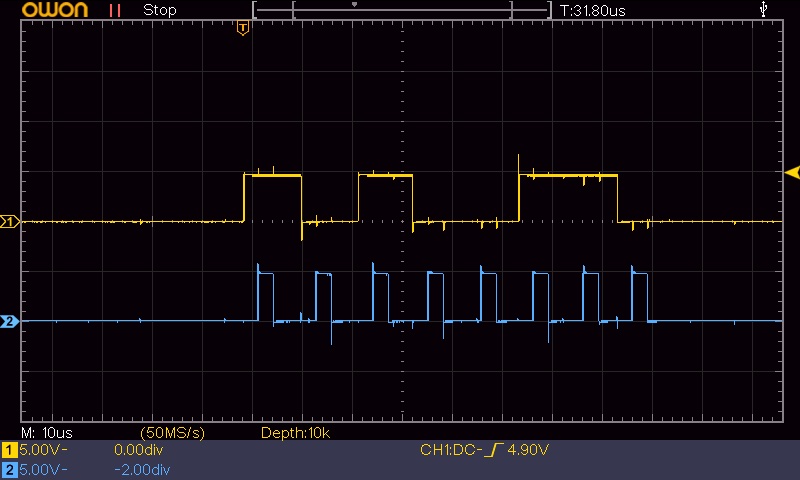Click the channel 1 ground marker
800x480 pixels.
(x=10, y=221)
